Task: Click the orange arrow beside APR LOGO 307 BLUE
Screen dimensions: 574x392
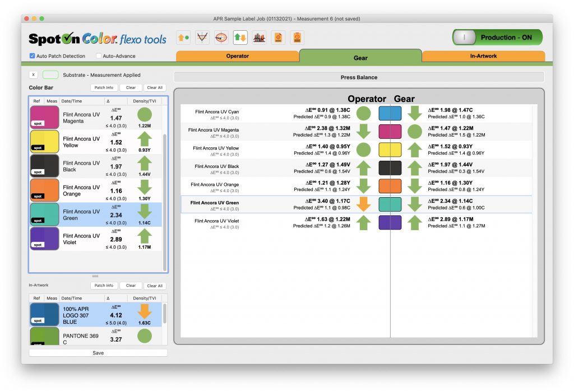Action: click(145, 311)
